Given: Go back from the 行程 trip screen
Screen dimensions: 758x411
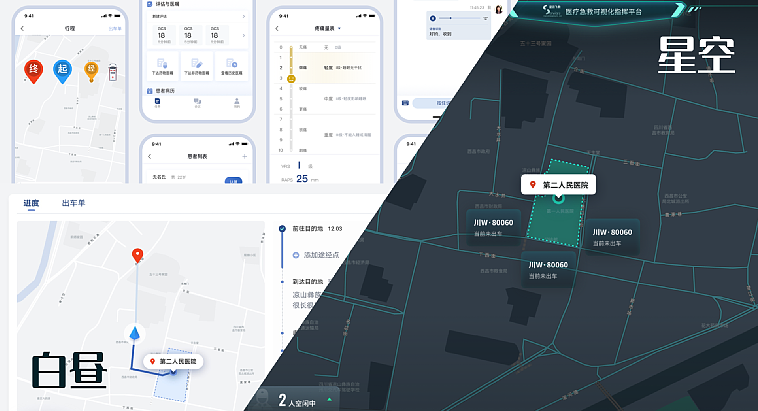Looking at the screenshot, I should (22, 29).
